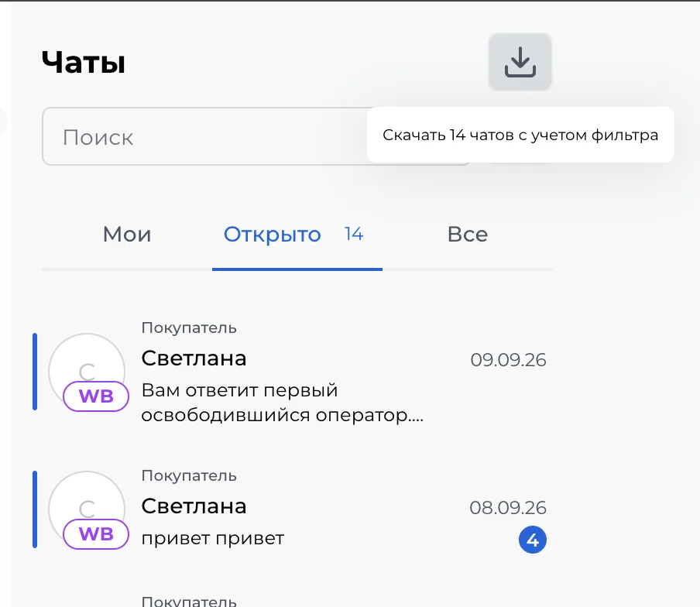700x607 pixels.
Task: Click the date 08.09.26
Action: click(508, 507)
